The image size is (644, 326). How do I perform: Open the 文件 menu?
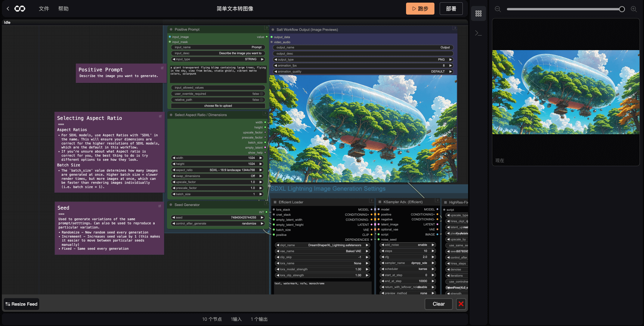point(44,9)
